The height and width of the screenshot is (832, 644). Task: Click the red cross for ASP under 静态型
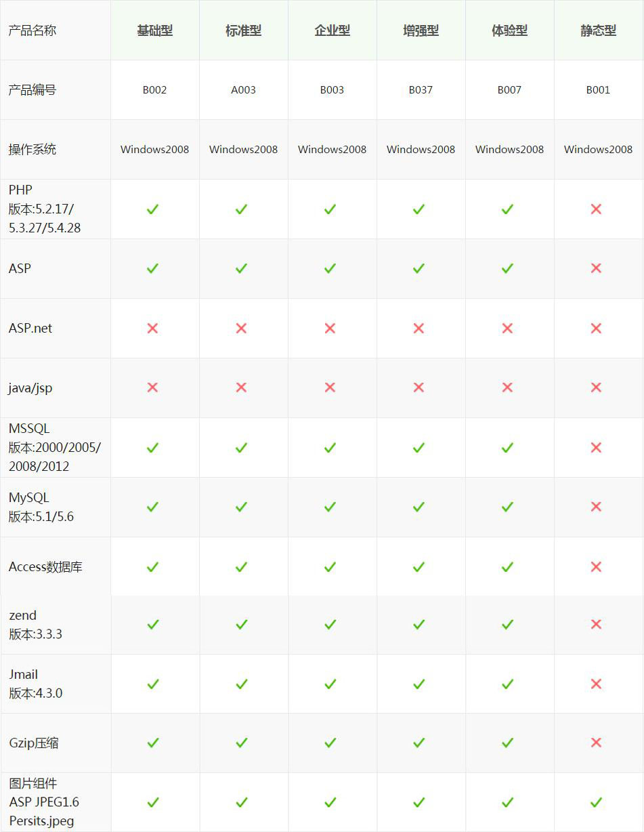pyautogui.click(x=596, y=268)
